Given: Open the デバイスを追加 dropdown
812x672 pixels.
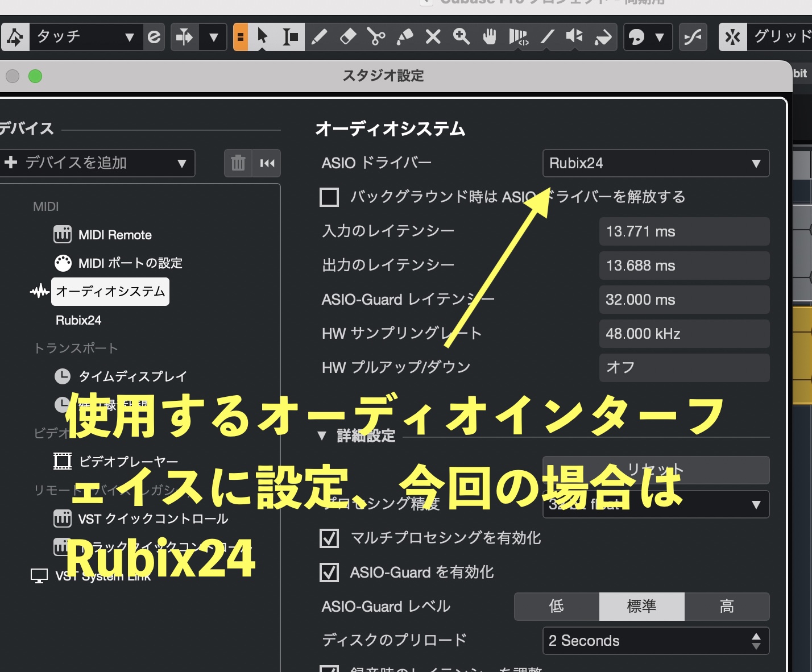Looking at the screenshot, I should (x=97, y=163).
